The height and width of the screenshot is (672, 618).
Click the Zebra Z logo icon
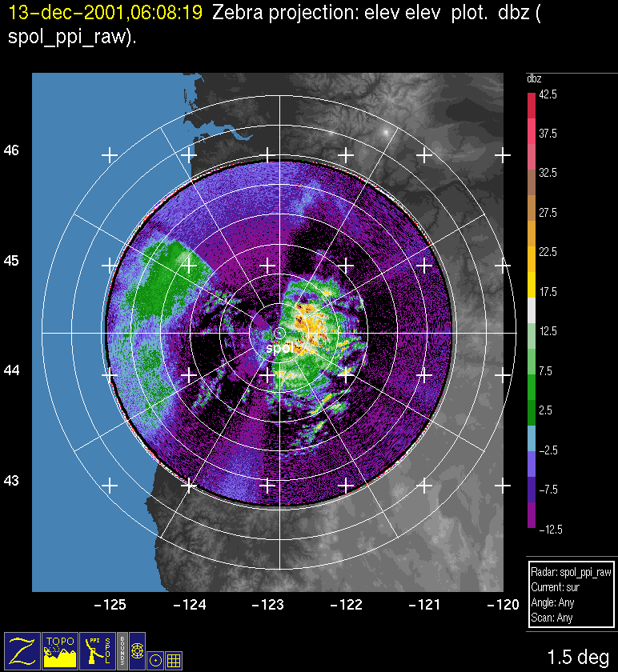[22, 650]
